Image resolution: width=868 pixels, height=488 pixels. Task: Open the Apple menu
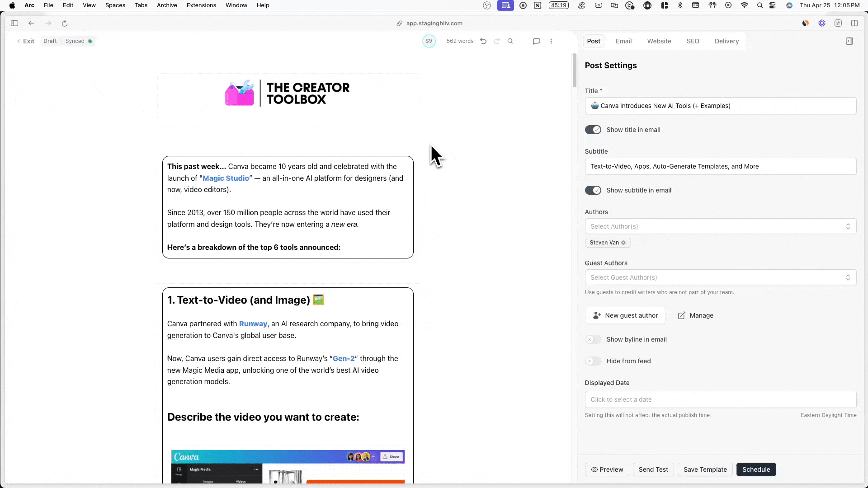coord(12,5)
